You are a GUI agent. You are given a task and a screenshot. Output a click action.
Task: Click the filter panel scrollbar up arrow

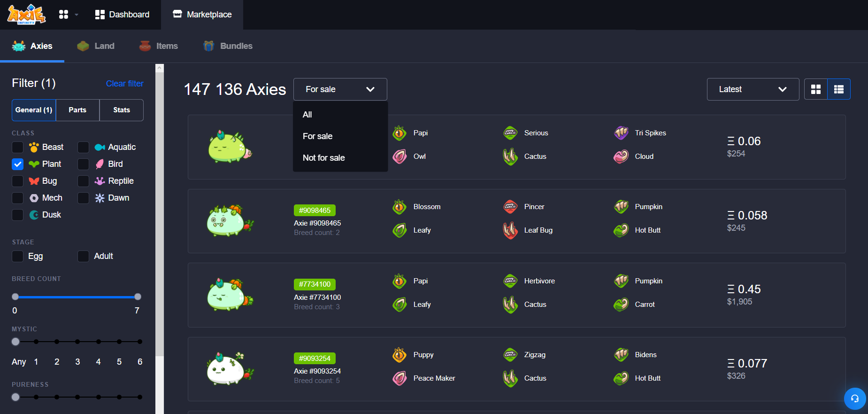160,68
